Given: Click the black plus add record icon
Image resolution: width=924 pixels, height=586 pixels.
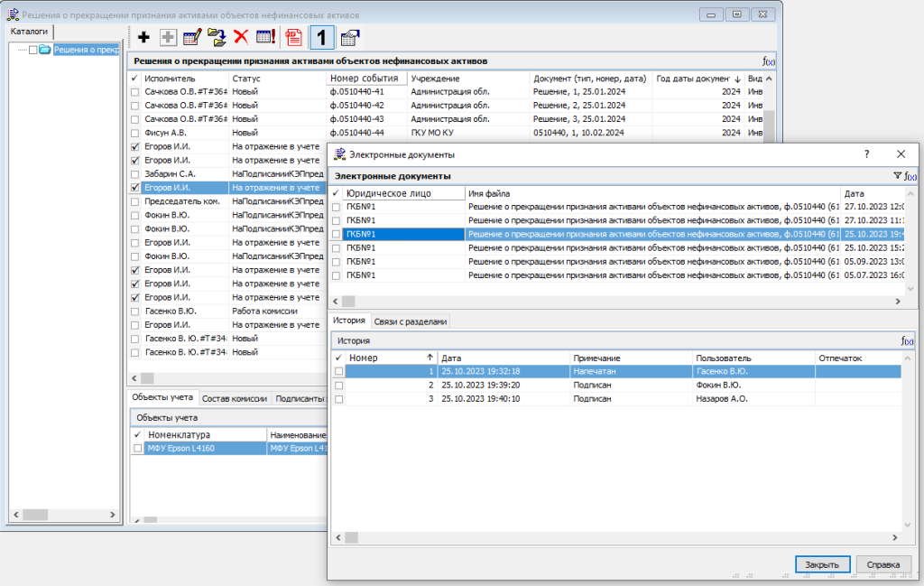Looking at the screenshot, I should (x=143, y=38).
